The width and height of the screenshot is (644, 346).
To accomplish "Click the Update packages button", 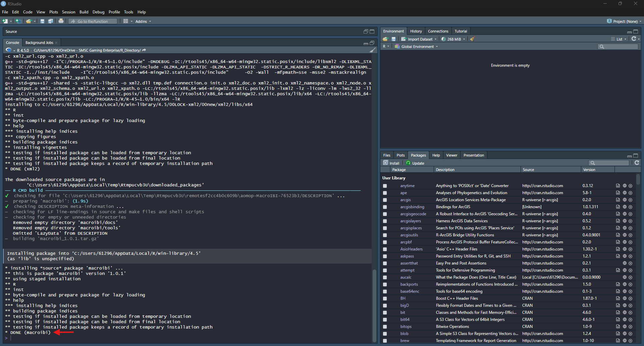I will click(415, 163).
